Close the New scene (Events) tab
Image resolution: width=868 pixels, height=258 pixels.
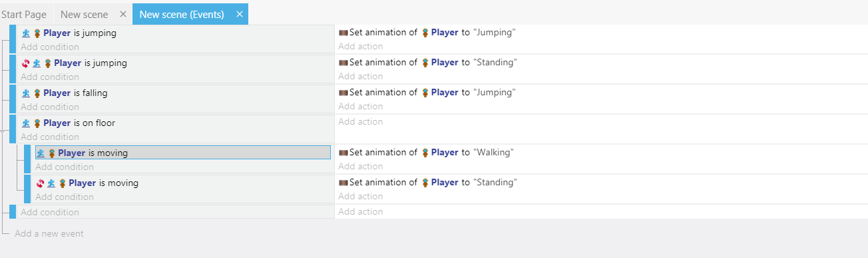pos(240,14)
